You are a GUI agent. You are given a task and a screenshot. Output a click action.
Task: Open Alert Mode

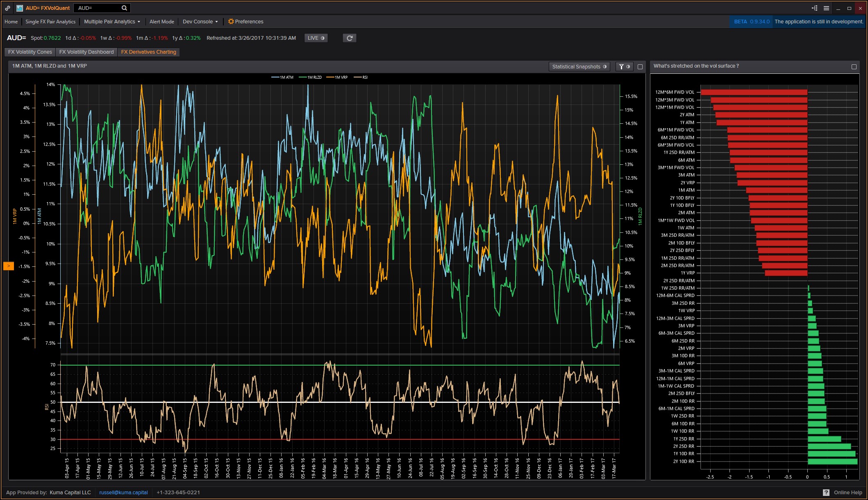tap(161, 22)
